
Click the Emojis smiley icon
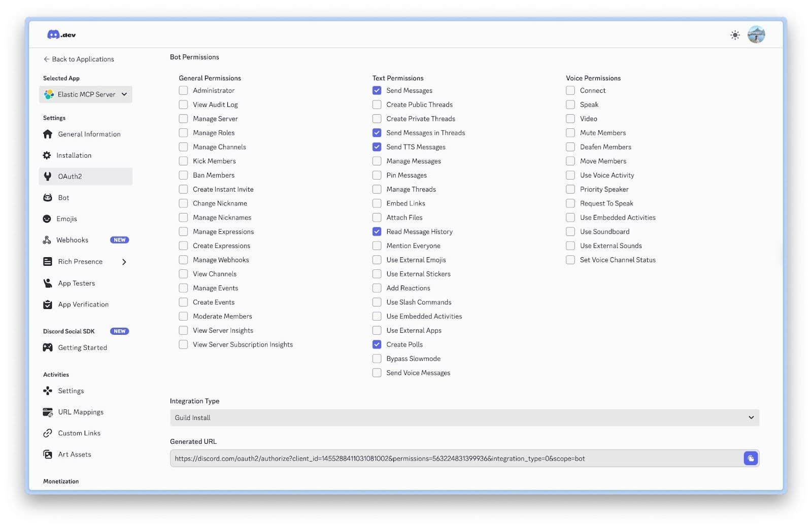click(47, 219)
